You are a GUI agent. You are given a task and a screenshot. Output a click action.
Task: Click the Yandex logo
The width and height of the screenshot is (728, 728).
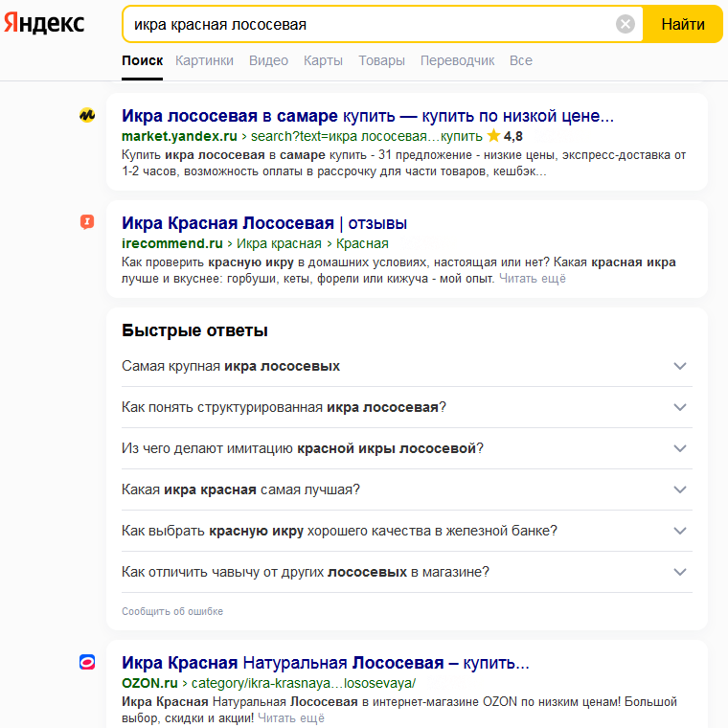pos(44,24)
